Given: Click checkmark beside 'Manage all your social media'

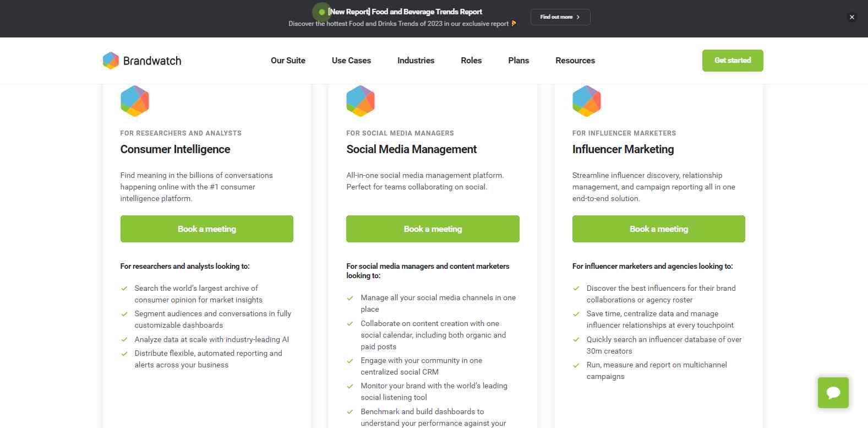Looking at the screenshot, I should point(350,298).
